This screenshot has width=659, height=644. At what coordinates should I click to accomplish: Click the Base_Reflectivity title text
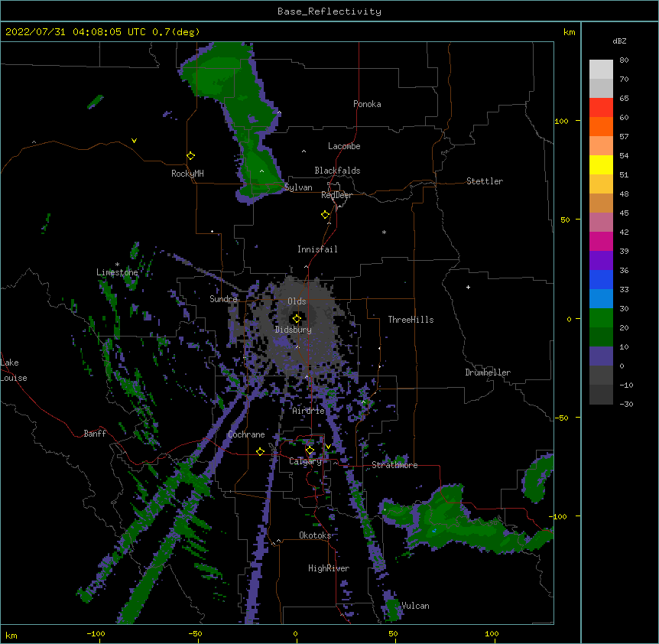(329, 11)
